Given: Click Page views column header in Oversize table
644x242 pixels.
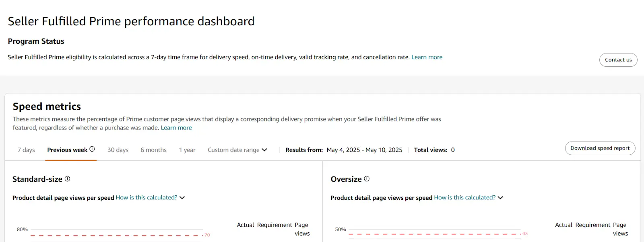Looking at the screenshot, I should [620, 229].
